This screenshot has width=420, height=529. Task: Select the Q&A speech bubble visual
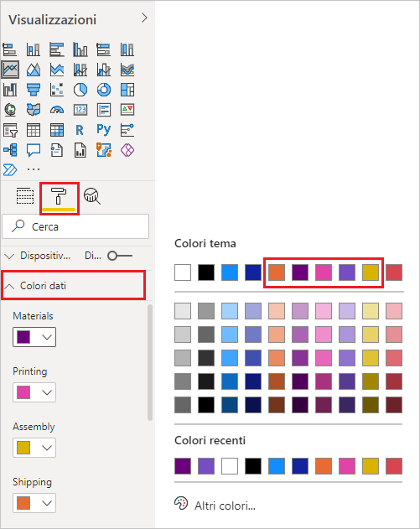[34, 150]
